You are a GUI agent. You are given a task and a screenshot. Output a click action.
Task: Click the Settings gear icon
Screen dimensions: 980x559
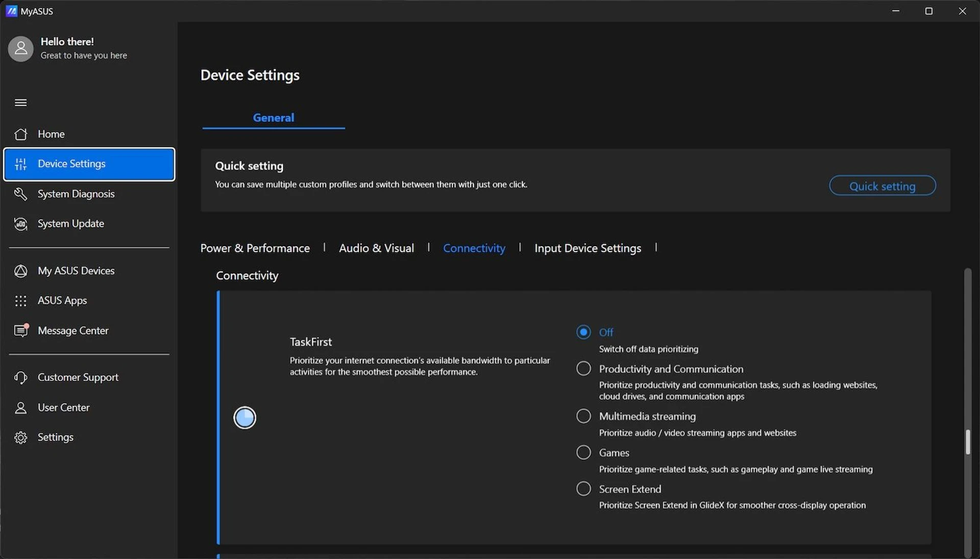(x=20, y=438)
